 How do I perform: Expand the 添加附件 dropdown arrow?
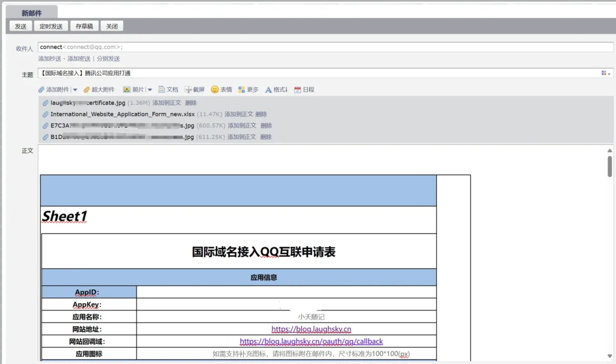[75, 89]
